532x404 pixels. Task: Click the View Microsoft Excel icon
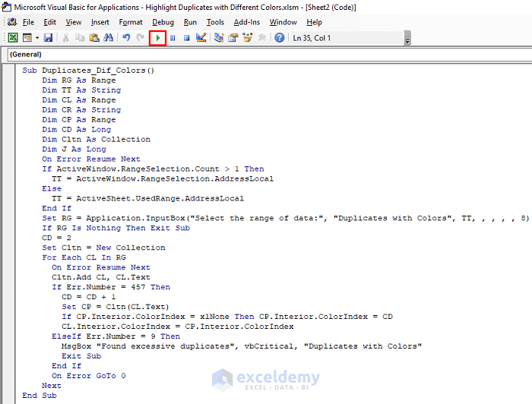tap(13, 38)
